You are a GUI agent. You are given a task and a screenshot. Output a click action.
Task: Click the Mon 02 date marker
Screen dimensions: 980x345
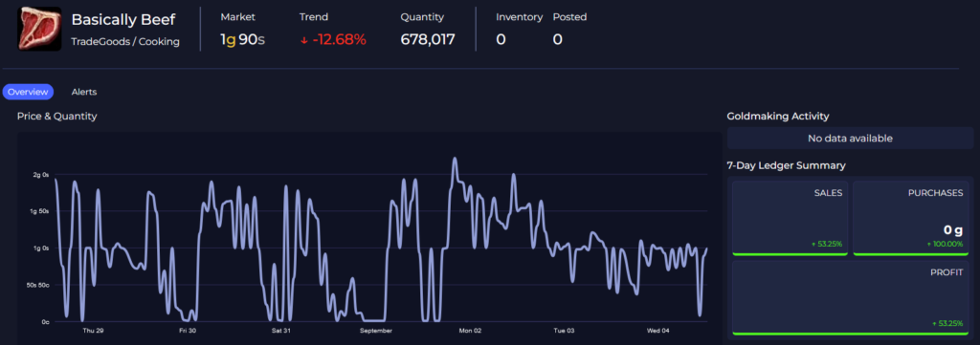click(x=470, y=331)
